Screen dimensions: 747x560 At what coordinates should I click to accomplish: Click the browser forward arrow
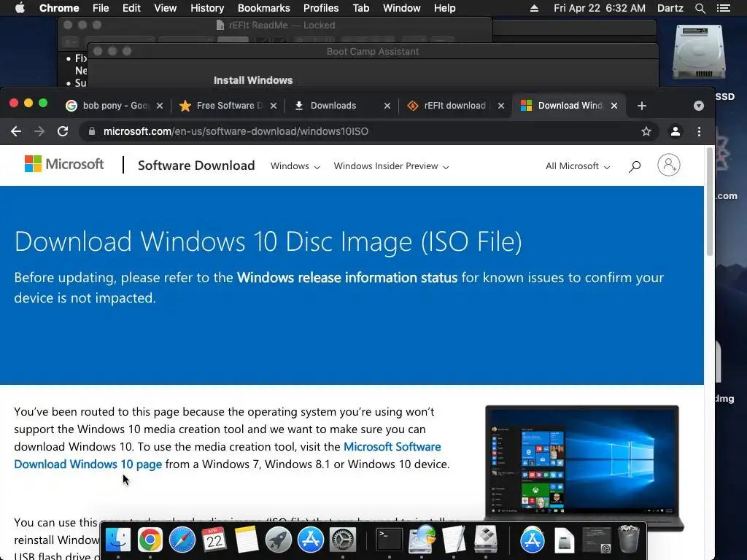(x=39, y=131)
